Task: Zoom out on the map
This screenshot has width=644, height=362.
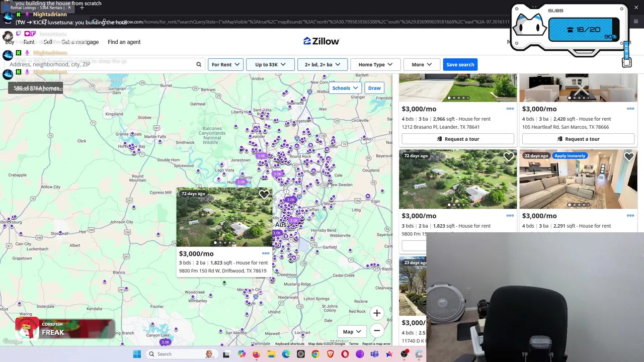Action: pyautogui.click(x=377, y=330)
